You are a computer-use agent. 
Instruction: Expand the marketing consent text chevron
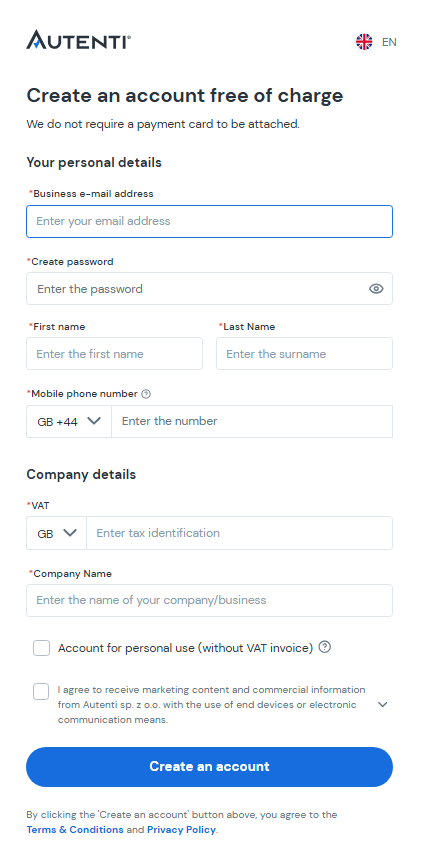382,704
